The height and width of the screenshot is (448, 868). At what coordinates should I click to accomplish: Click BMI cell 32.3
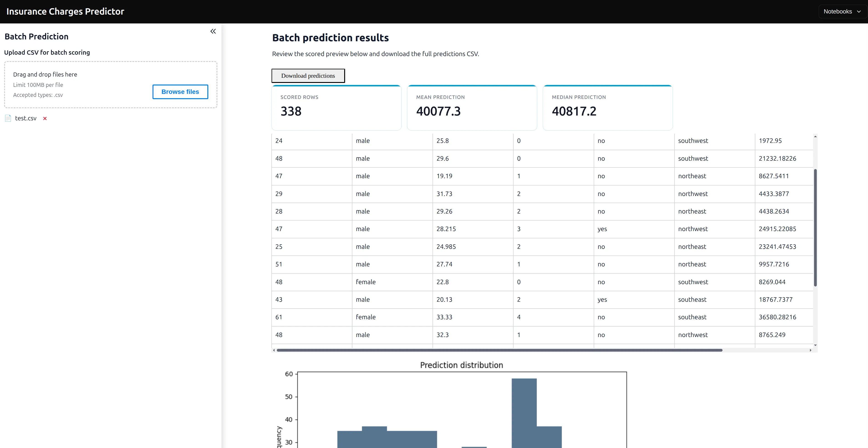pos(473,335)
